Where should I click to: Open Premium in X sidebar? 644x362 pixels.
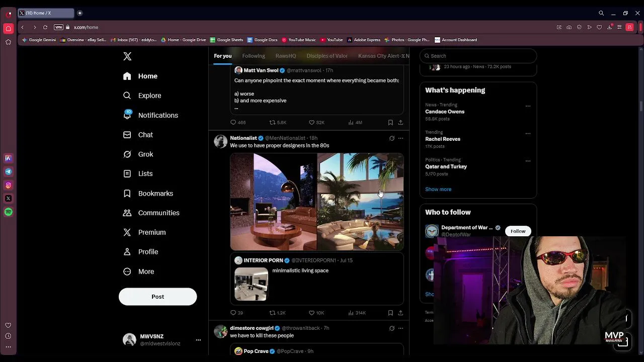[145, 232]
